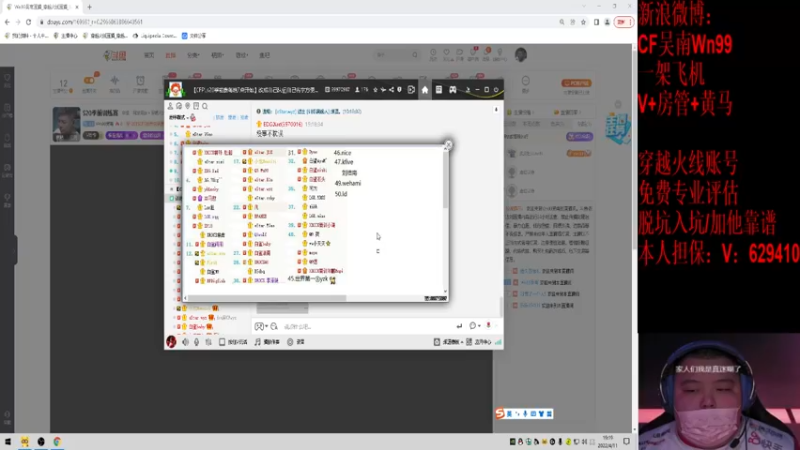Search members with magnifier icon in left panel
Screen dimensions: 800x450
click(x=205, y=106)
